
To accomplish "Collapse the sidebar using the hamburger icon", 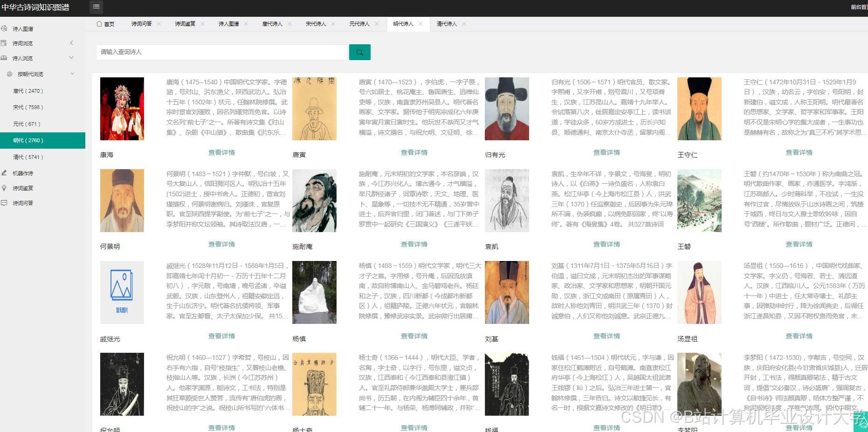I will click(x=96, y=7).
